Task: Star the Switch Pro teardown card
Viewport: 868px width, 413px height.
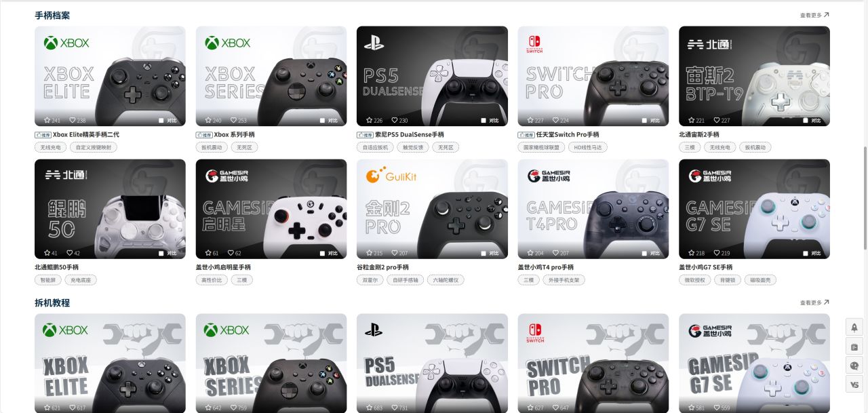Action: [x=530, y=408]
